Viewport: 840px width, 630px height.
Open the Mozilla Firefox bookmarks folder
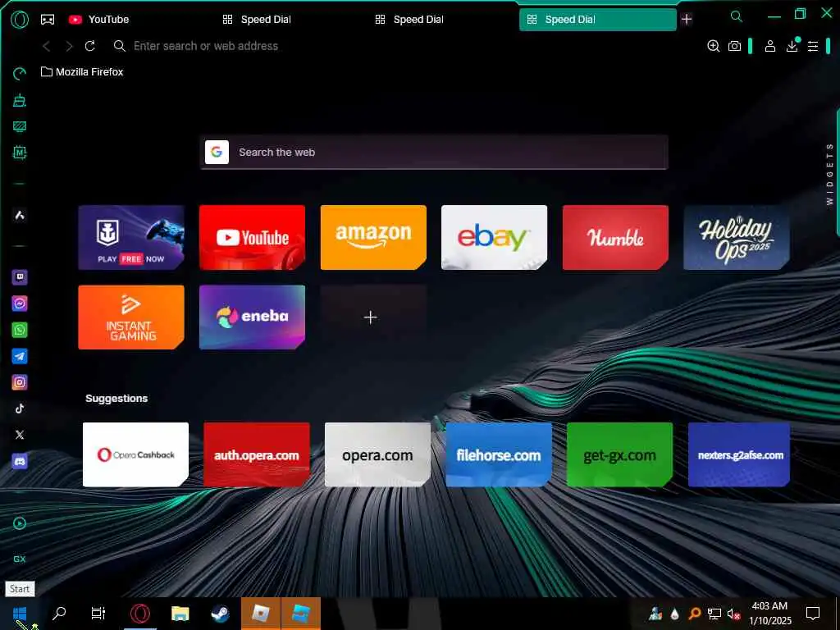coord(82,72)
